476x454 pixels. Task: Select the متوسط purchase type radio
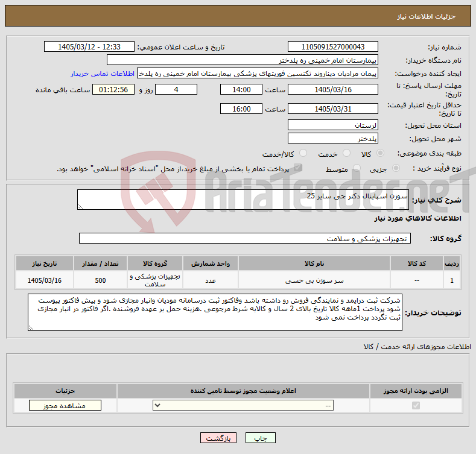(357, 168)
